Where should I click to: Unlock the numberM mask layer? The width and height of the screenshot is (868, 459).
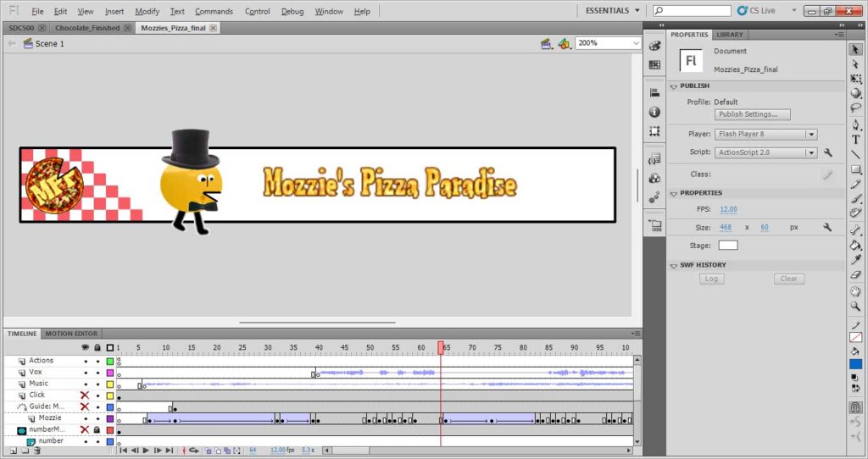pyautogui.click(x=97, y=429)
